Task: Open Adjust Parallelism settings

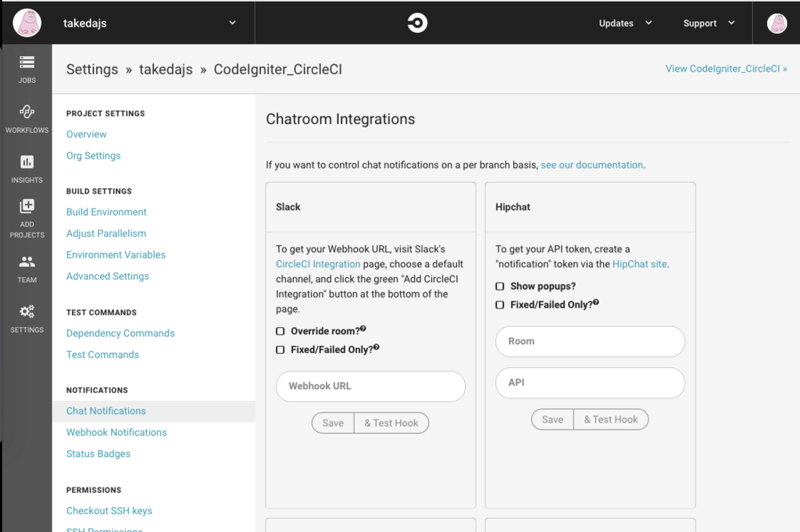Action: (106, 234)
